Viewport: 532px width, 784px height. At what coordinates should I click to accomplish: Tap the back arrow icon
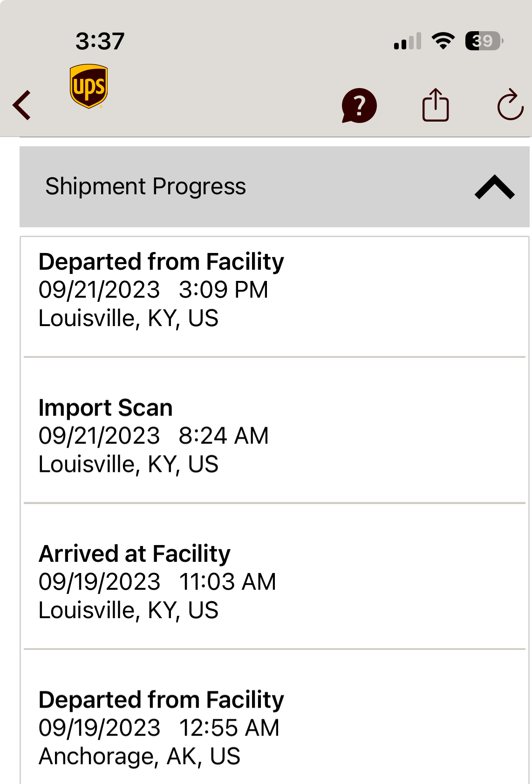point(22,105)
